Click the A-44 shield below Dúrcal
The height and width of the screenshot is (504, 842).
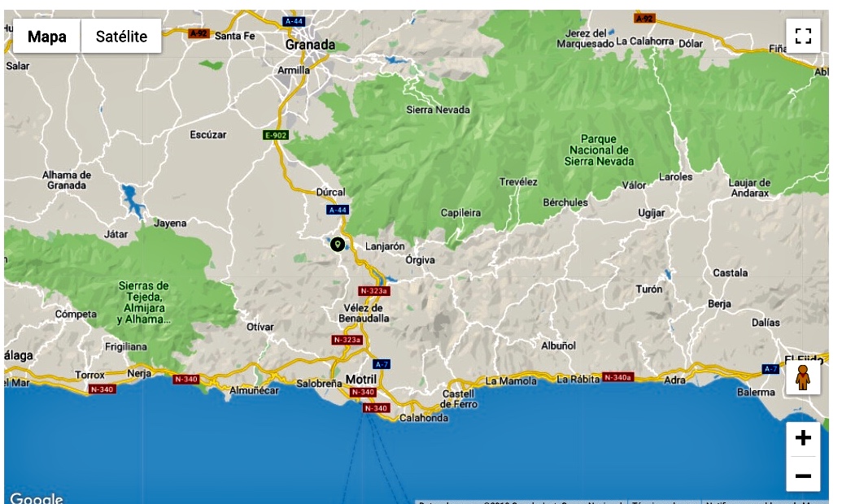(x=338, y=210)
